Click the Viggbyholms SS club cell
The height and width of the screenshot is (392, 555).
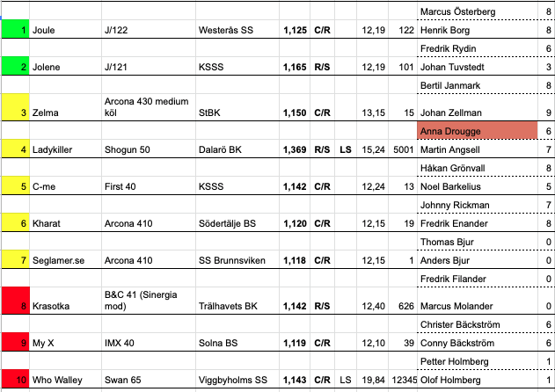point(237,381)
